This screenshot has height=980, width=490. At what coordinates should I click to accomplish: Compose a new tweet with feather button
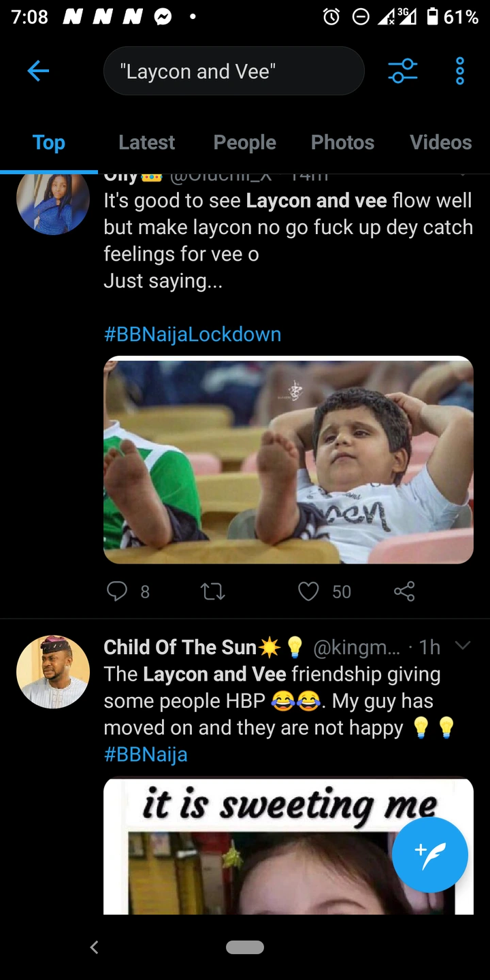pyautogui.click(x=429, y=855)
